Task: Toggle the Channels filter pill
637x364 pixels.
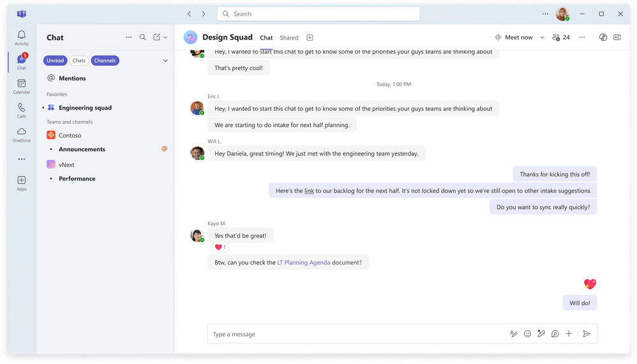Action: [105, 61]
